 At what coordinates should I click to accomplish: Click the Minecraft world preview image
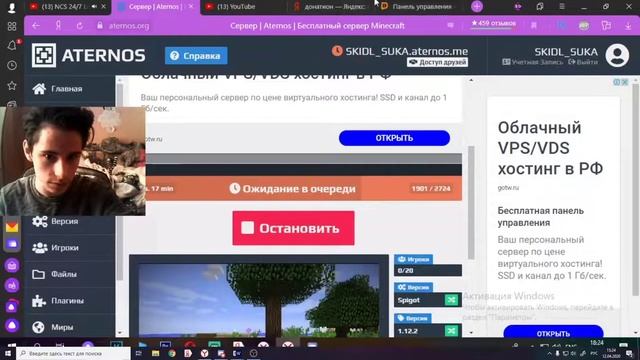pyautogui.click(x=259, y=300)
